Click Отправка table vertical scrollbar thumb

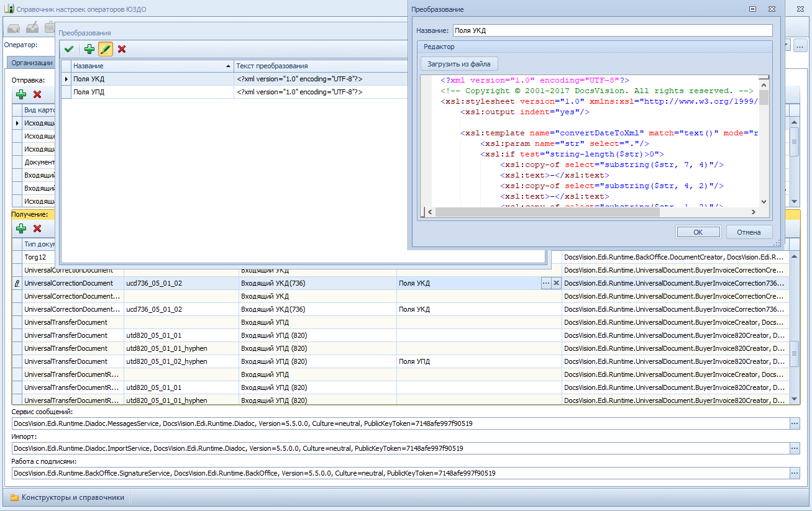(794, 141)
